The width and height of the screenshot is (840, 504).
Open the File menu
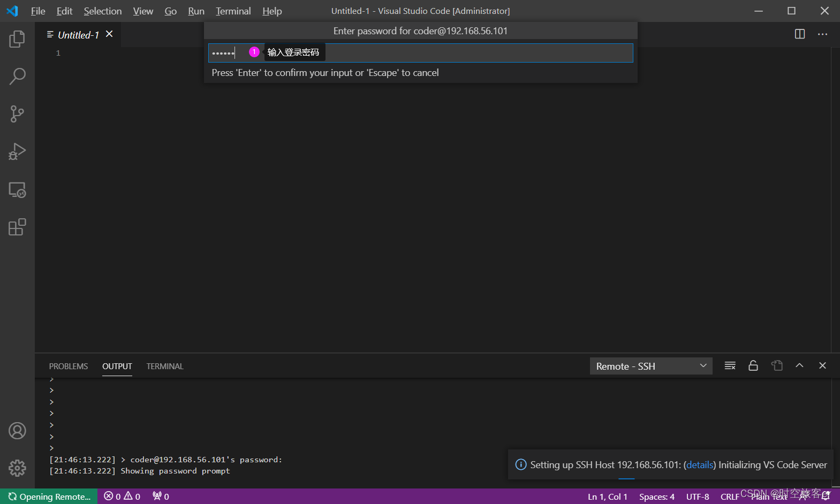tap(38, 11)
